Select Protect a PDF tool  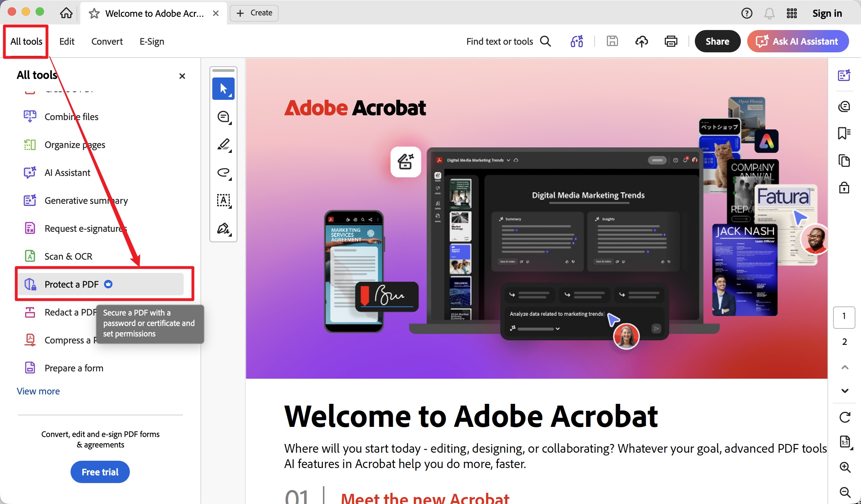click(x=101, y=284)
